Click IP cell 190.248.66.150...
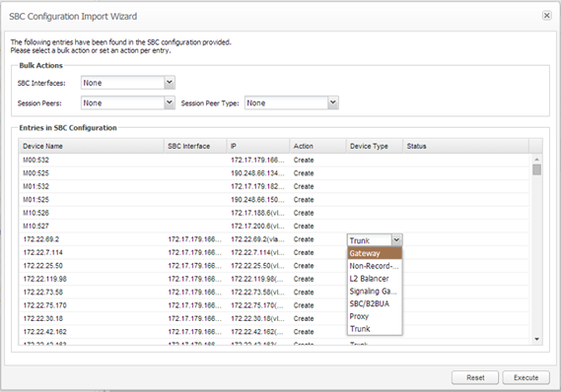The image size is (561, 392). click(x=257, y=200)
